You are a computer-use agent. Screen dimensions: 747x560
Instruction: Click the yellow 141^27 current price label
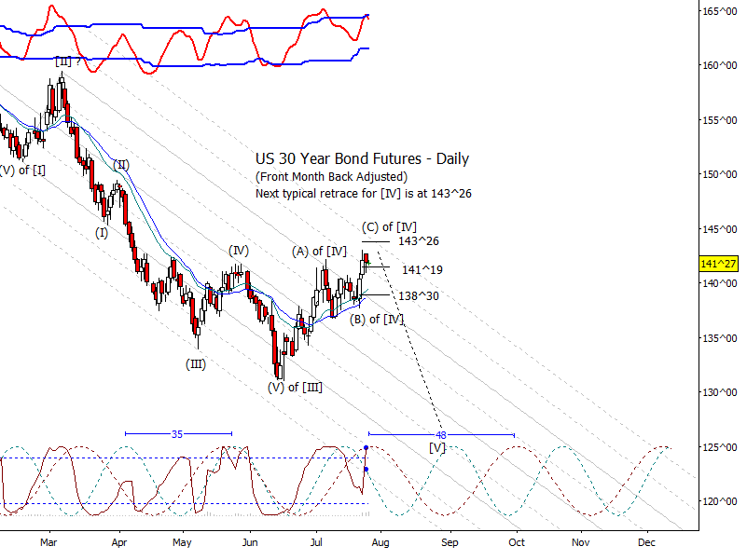pyautogui.click(x=718, y=264)
